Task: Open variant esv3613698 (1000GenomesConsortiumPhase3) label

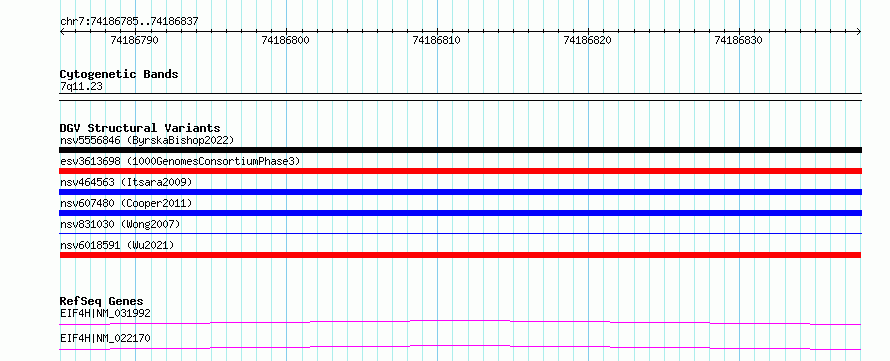Action: (x=180, y=161)
